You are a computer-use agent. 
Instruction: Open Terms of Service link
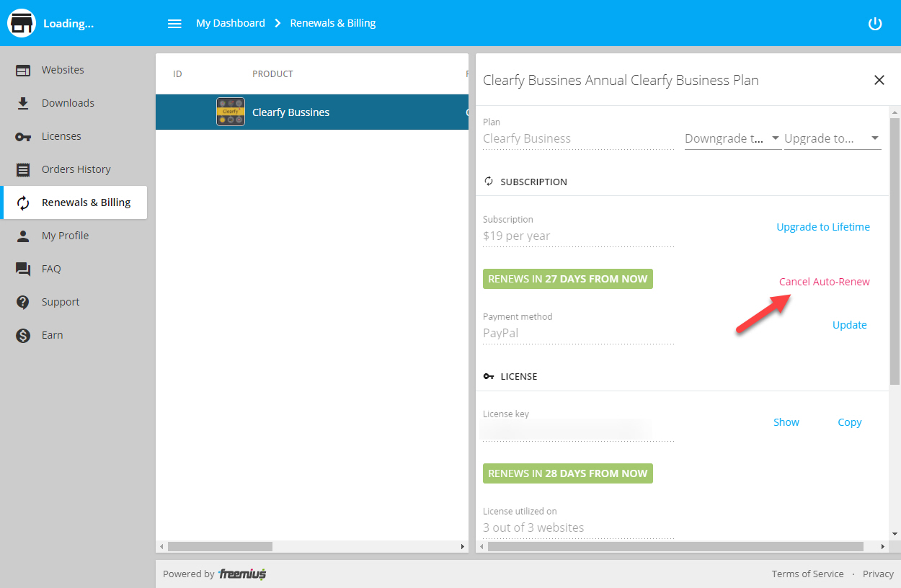807,574
